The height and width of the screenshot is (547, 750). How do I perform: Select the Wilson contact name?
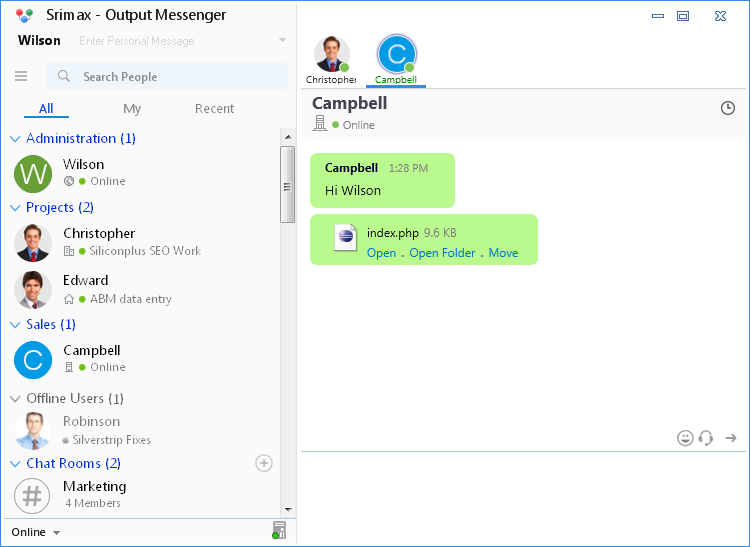pyautogui.click(x=83, y=164)
